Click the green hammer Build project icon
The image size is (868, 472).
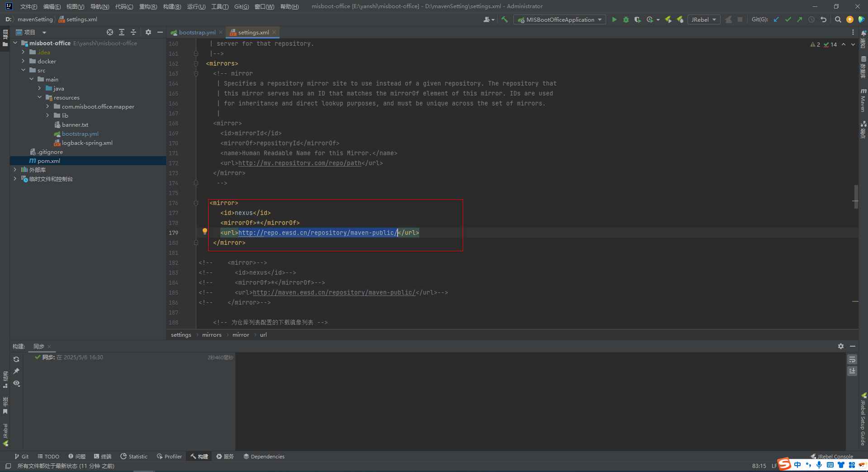(x=504, y=19)
